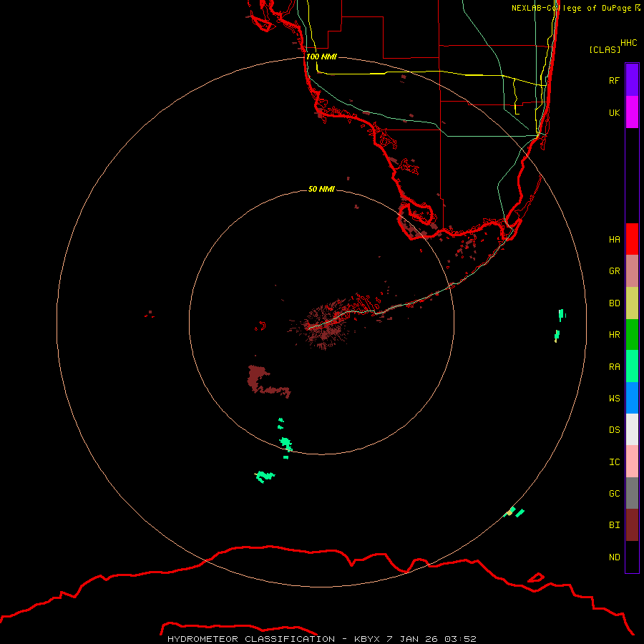Click the brown BI legend swatch

pyautogui.click(x=632, y=525)
